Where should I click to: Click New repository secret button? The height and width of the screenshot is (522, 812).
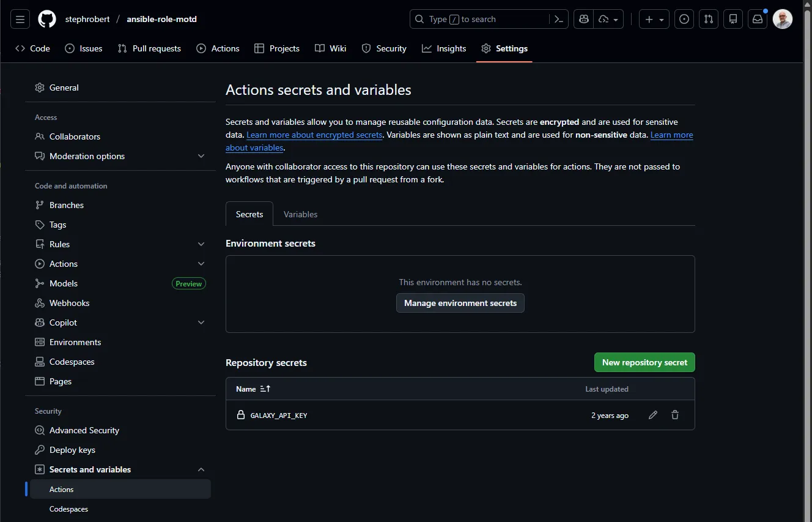click(644, 362)
